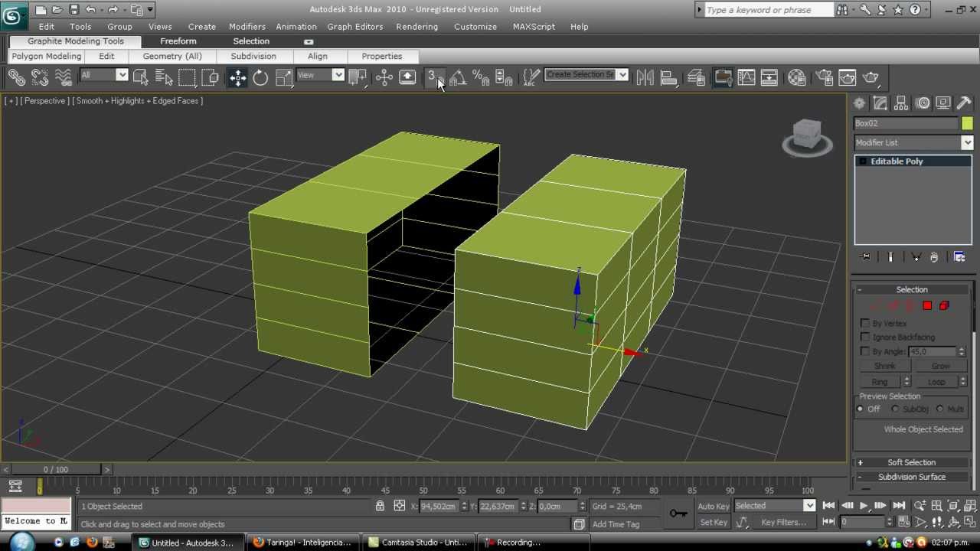Screen dimensions: 980x551
Task: Activate the Select and Rotate tool
Action: pyautogui.click(x=260, y=77)
